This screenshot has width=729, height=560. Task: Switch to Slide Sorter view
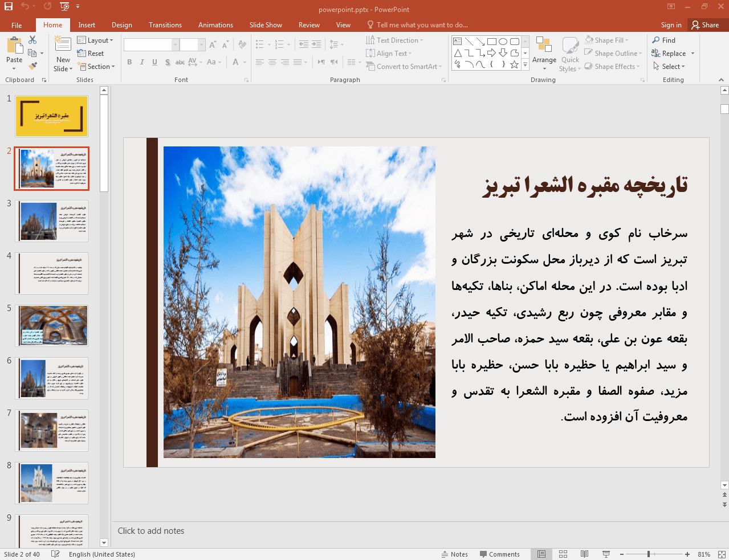click(x=563, y=554)
